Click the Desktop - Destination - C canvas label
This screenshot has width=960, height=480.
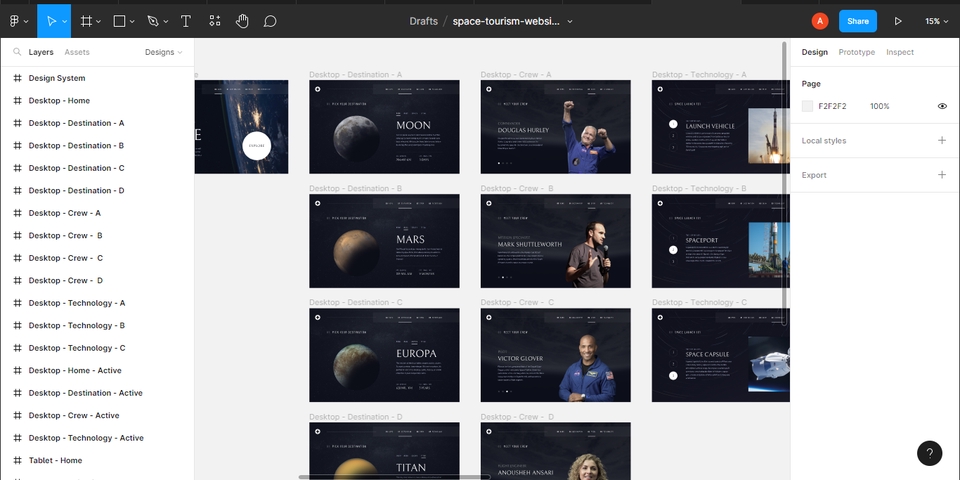356,302
